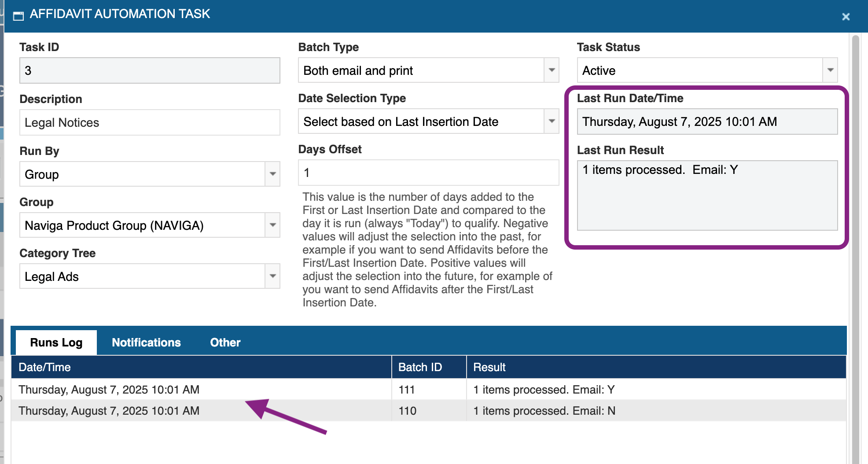Open the Date Selection Type dropdown
868x464 pixels.
tap(552, 122)
